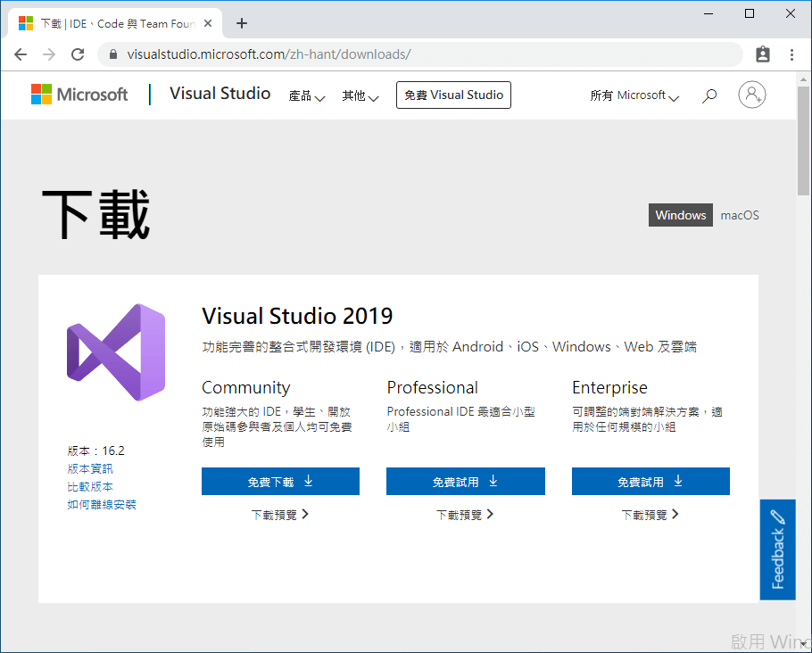Click the Feedback side button

point(777,550)
